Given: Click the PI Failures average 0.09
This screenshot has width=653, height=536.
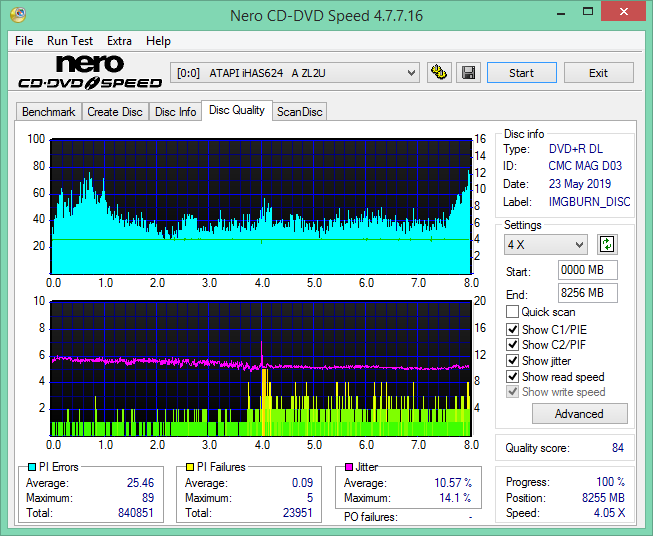Looking at the screenshot, I should (302, 483).
